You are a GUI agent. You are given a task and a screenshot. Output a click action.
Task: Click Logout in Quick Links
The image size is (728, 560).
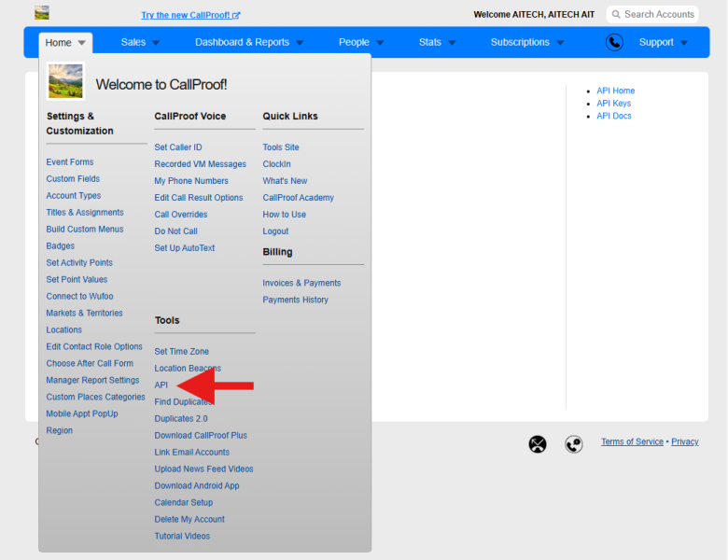tap(275, 231)
